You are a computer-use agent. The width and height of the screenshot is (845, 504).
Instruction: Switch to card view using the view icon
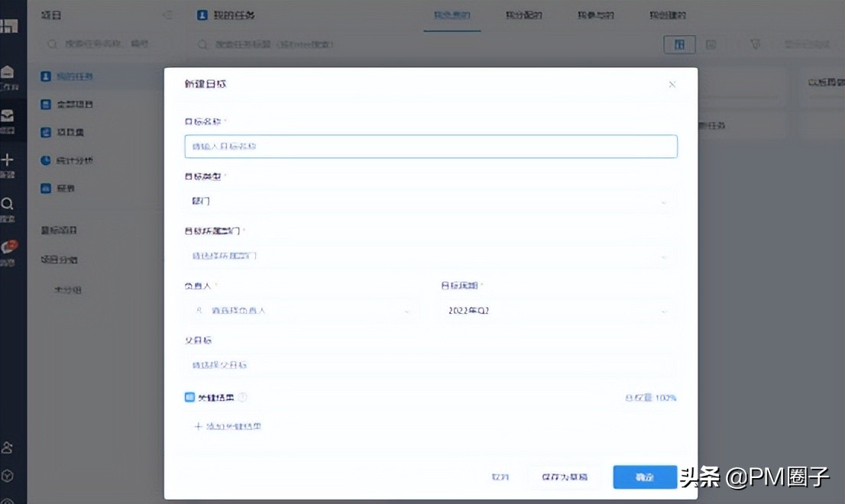click(x=680, y=44)
